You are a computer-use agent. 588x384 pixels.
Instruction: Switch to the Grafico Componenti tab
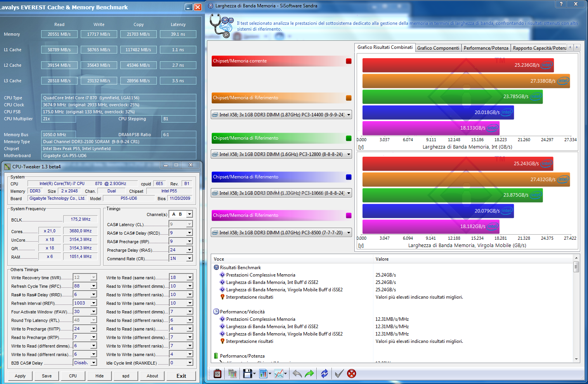coord(438,48)
